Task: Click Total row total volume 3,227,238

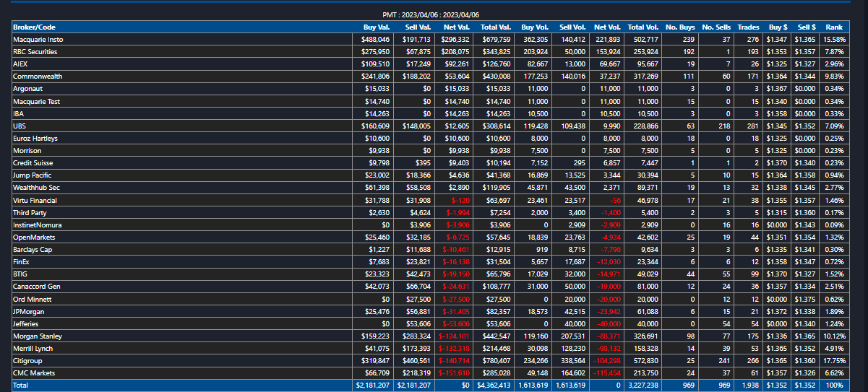Action: point(643,386)
